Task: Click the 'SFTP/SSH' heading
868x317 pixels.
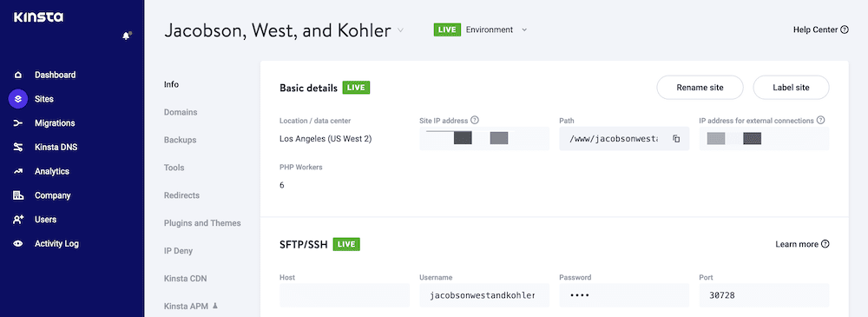Action: point(303,244)
